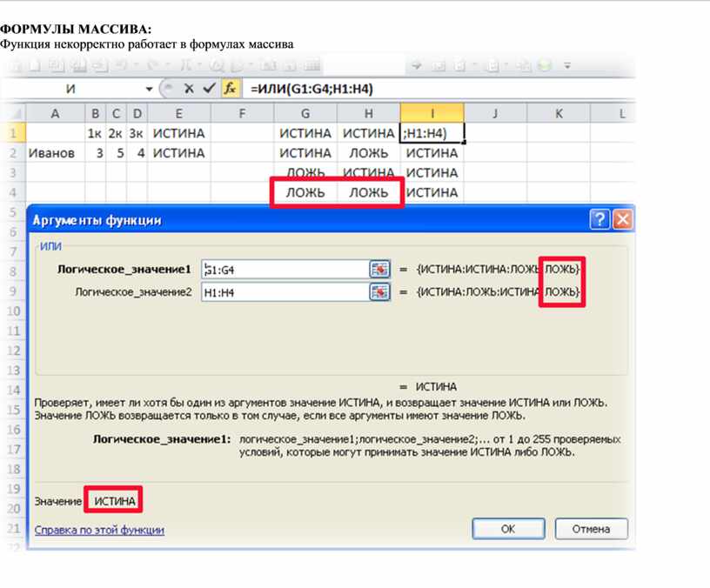This screenshot has width=710, height=588.
Task: Select empty cell K2
Action: click(x=559, y=153)
